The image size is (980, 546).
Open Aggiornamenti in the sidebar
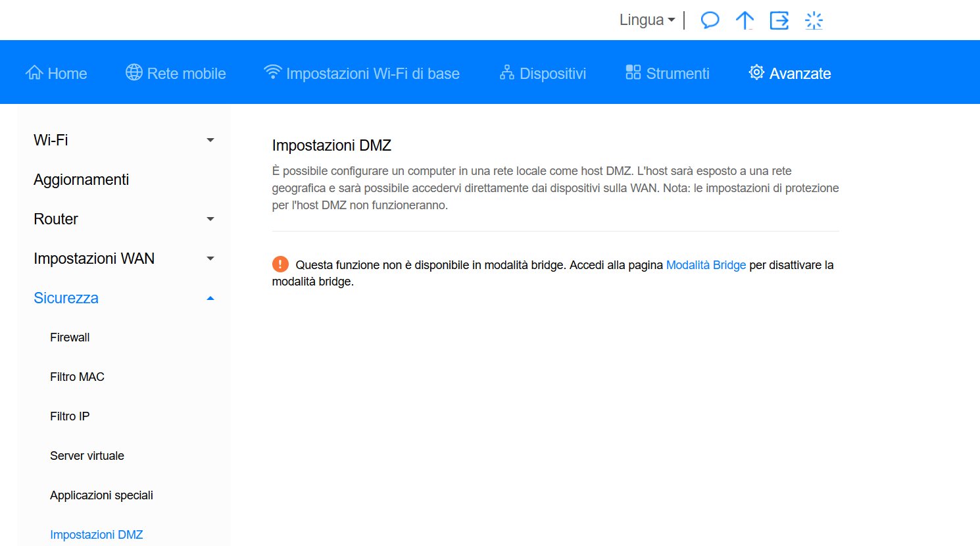point(81,180)
